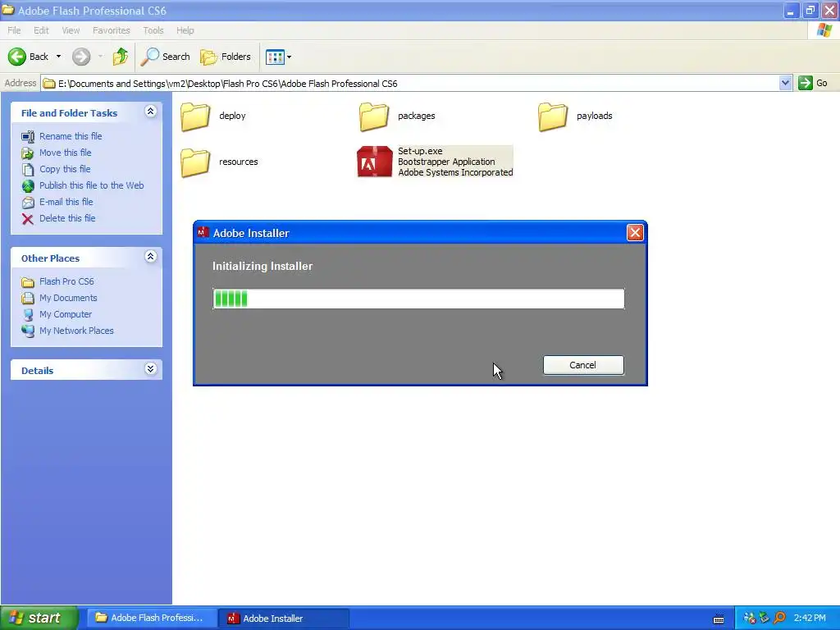
Task: Switch to Adobe Installer taskbar button
Action: [284, 618]
